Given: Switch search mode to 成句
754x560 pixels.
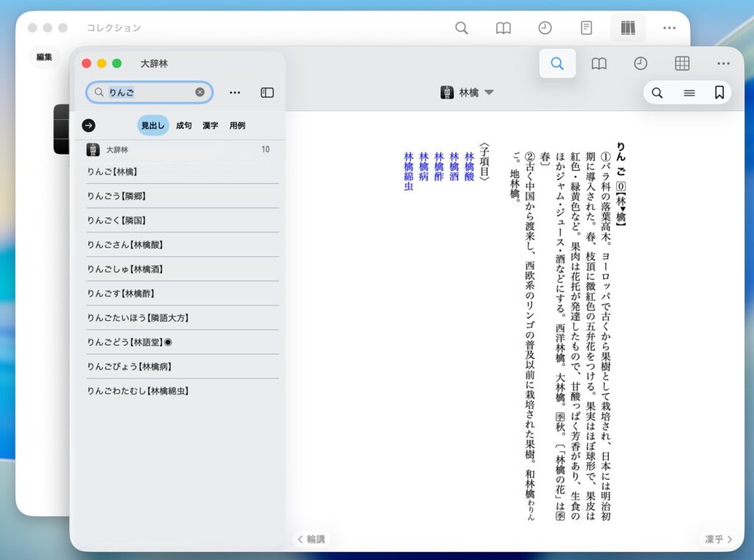Looking at the screenshot, I should [x=183, y=126].
